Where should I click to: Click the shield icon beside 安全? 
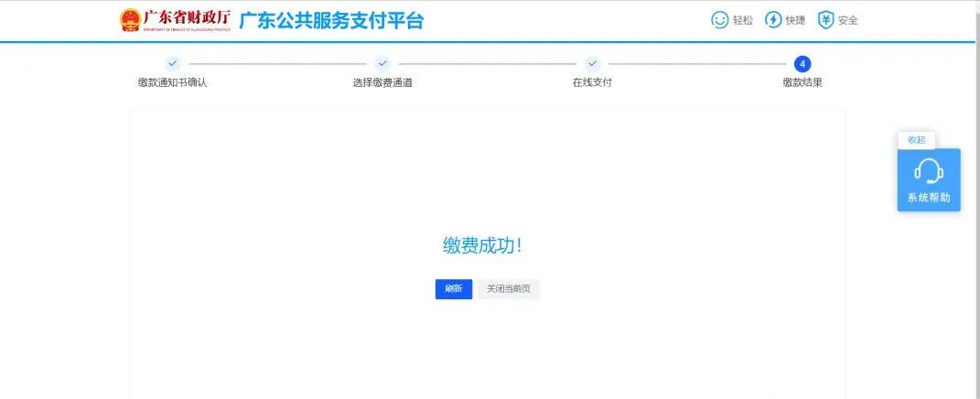825,20
